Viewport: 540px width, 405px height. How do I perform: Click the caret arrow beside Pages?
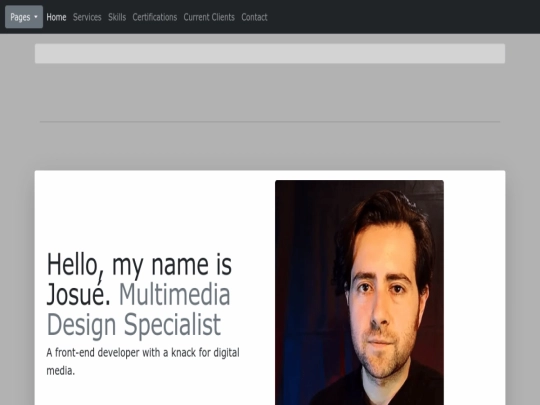click(36, 17)
